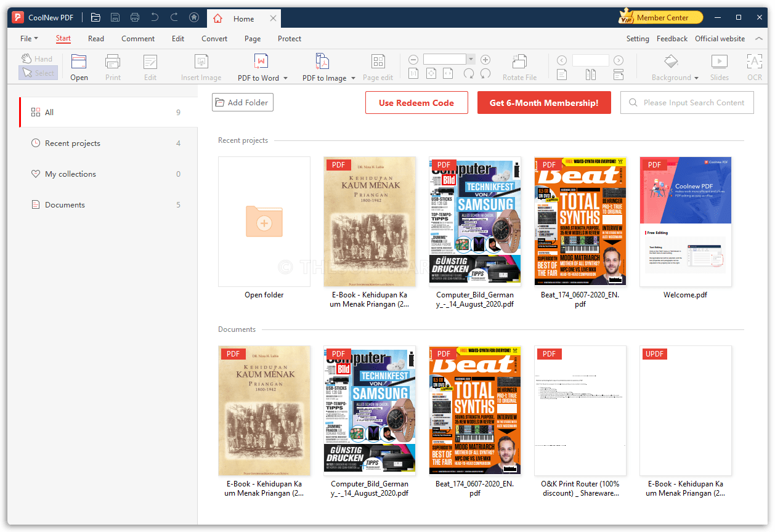The image size is (775, 532).
Task: Click the fit width icon
Action: click(x=448, y=74)
